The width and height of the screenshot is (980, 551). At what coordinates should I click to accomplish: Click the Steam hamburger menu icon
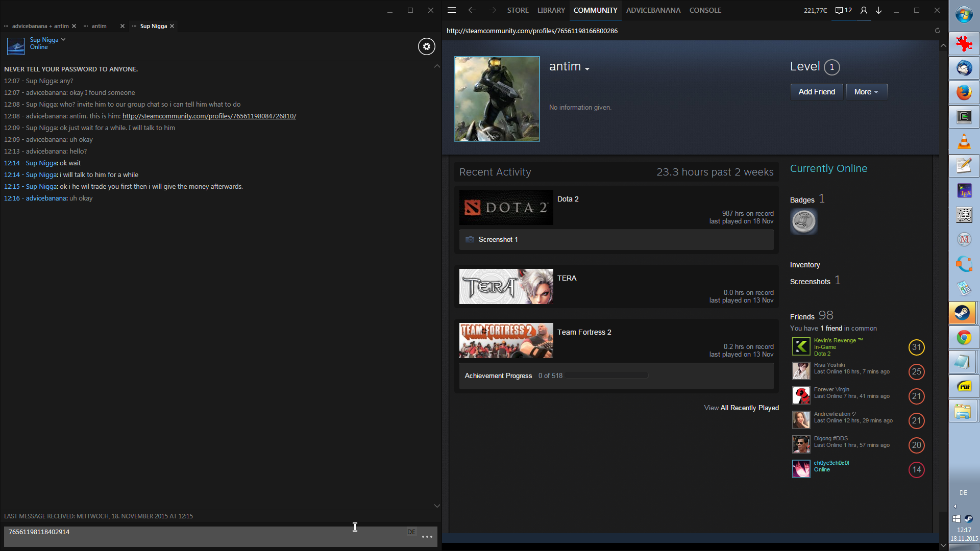coord(452,10)
